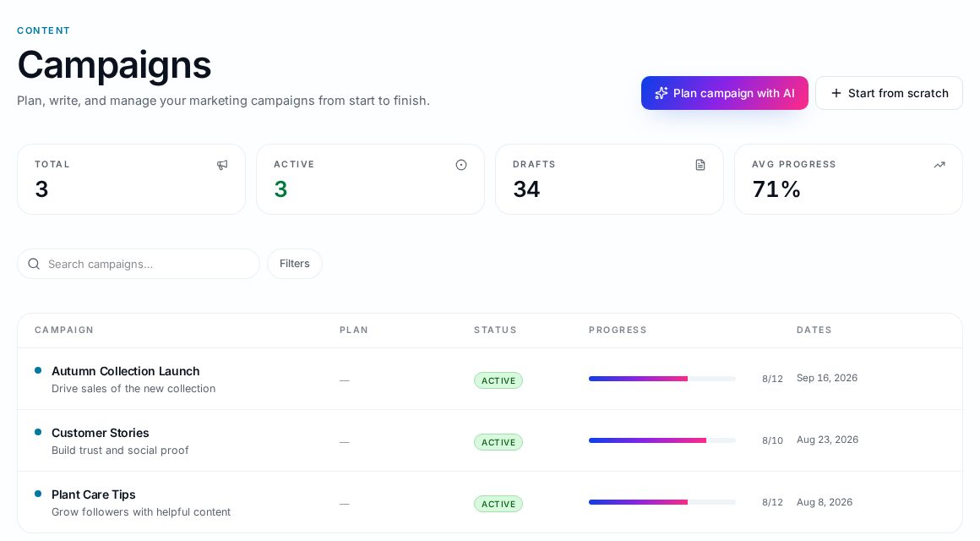Screen dimensions: 980x541
Task: Click the Plan column header
Action: tap(354, 330)
